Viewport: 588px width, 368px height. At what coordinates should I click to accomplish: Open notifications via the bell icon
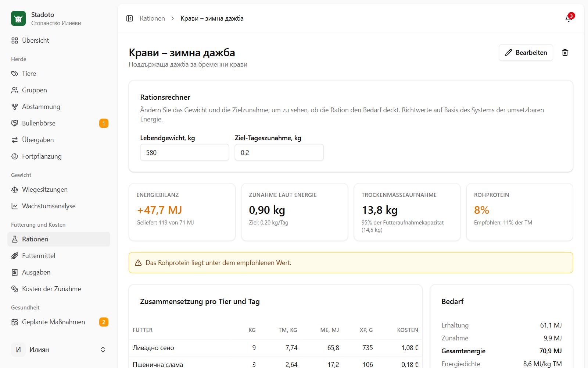pos(569,18)
